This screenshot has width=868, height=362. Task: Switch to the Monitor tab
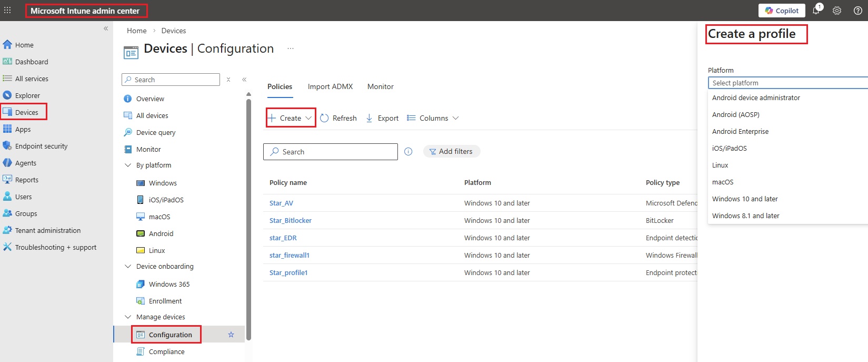[x=380, y=86]
